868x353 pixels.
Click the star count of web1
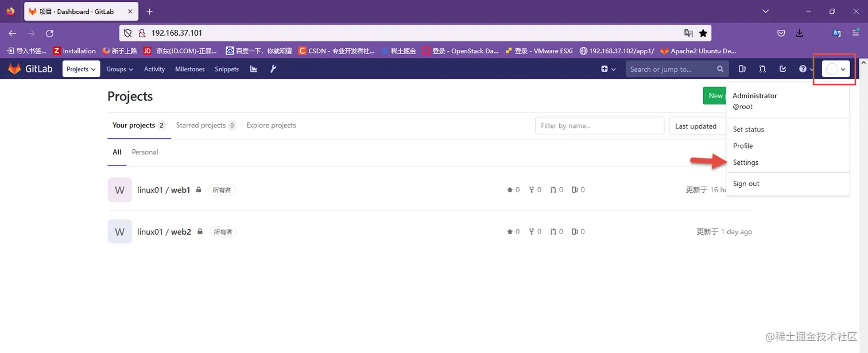(513, 190)
